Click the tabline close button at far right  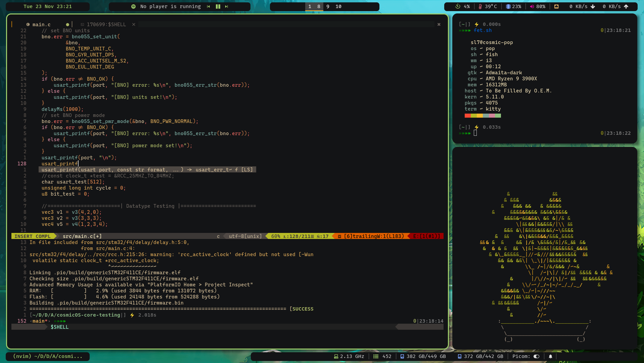(x=439, y=25)
